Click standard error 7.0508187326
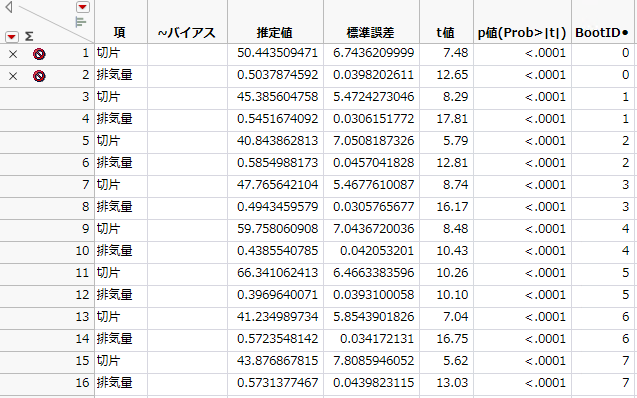This screenshot has width=637, height=398. pyautogui.click(x=374, y=141)
